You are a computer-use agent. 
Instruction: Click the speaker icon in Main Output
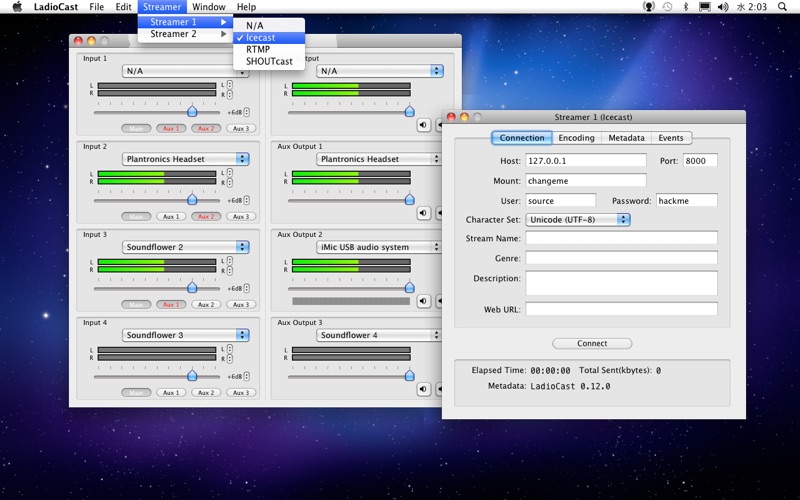[423, 125]
